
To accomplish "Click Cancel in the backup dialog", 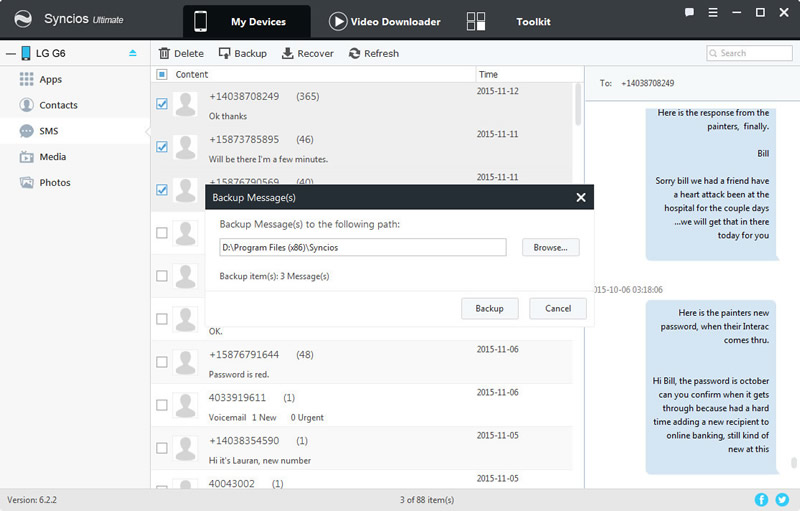I will coord(558,309).
